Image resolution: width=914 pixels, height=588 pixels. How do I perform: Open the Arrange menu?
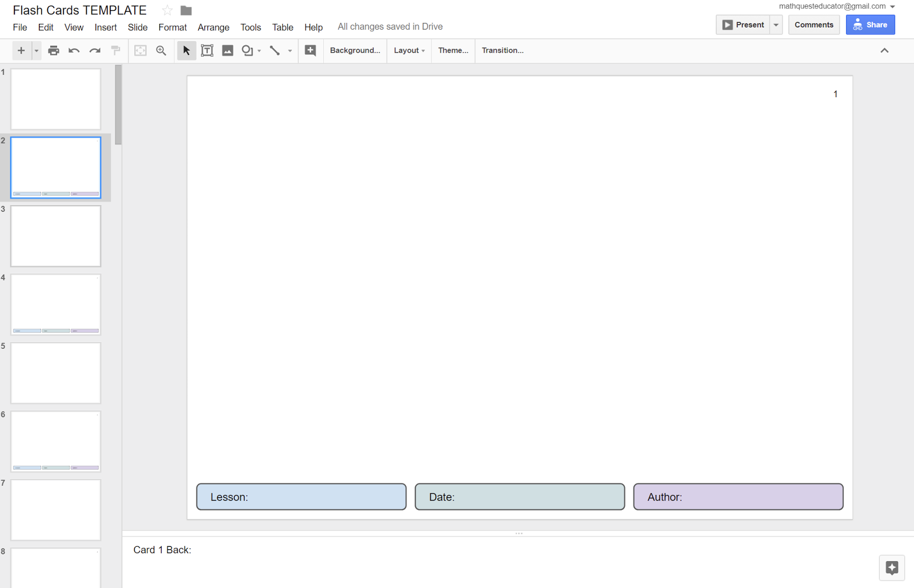213,27
